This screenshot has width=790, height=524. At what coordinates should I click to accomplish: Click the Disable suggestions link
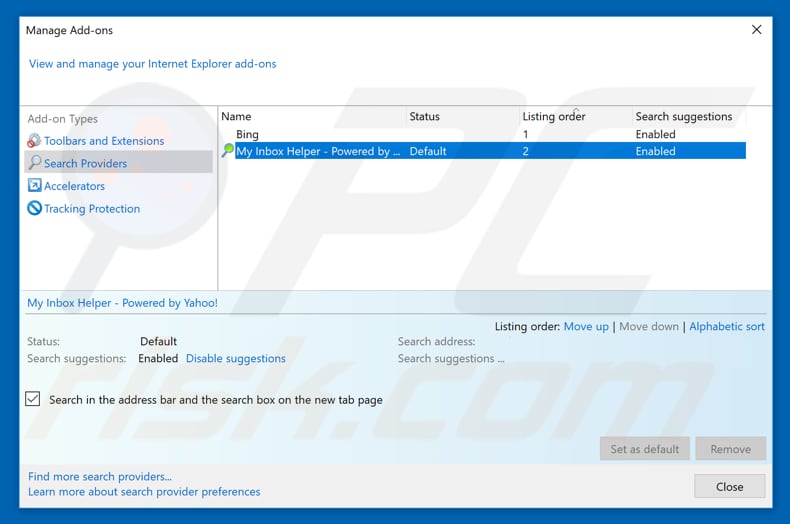click(x=236, y=358)
